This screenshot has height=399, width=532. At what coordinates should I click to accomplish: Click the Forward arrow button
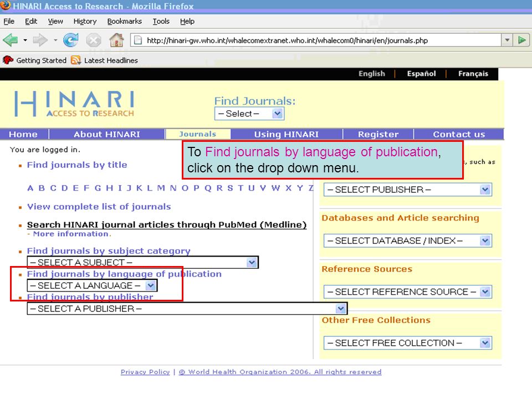40,40
